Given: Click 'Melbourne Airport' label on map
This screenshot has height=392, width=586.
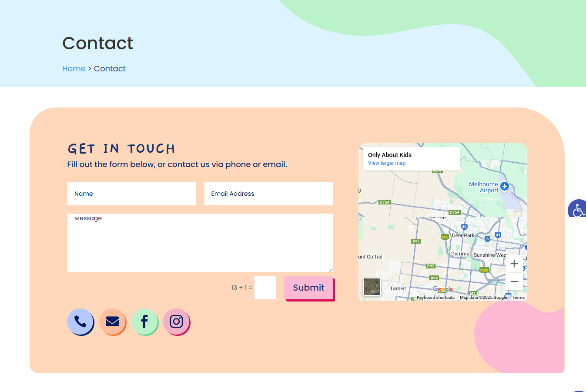Looking at the screenshot, I should 484,187.
